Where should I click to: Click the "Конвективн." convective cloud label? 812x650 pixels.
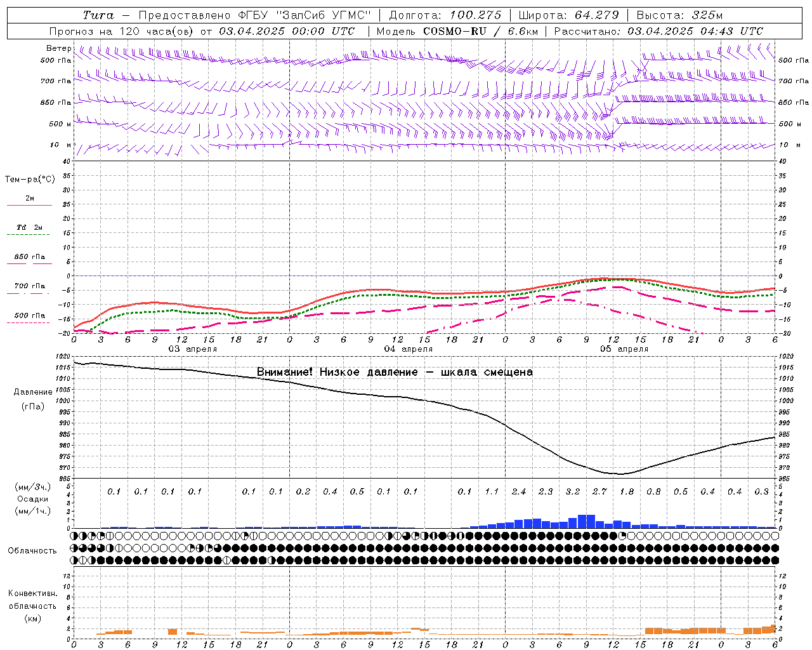point(32,594)
